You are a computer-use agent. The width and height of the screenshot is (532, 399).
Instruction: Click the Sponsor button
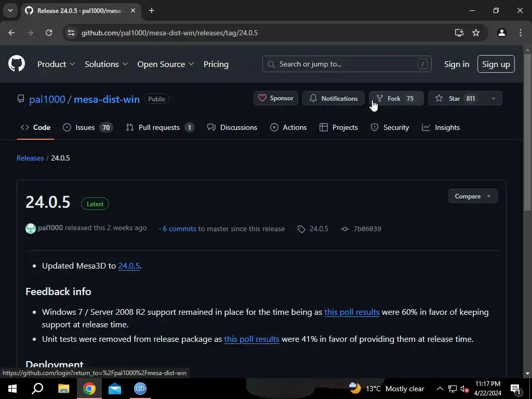[275, 98]
